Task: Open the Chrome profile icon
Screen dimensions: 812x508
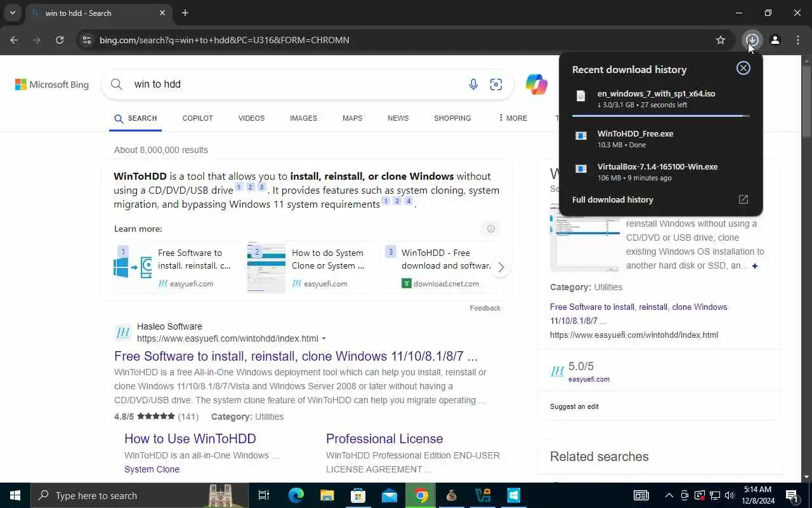Action: click(x=775, y=40)
